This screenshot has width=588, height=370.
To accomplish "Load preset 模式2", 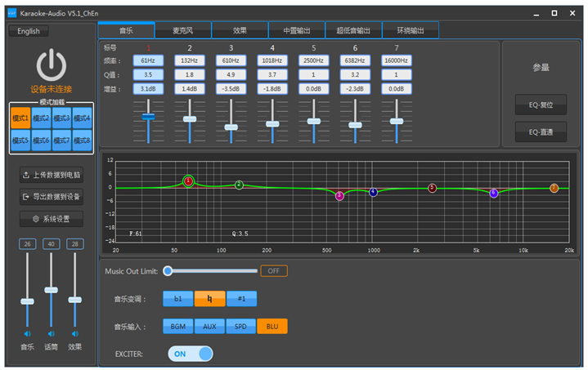I will click(x=41, y=118).
